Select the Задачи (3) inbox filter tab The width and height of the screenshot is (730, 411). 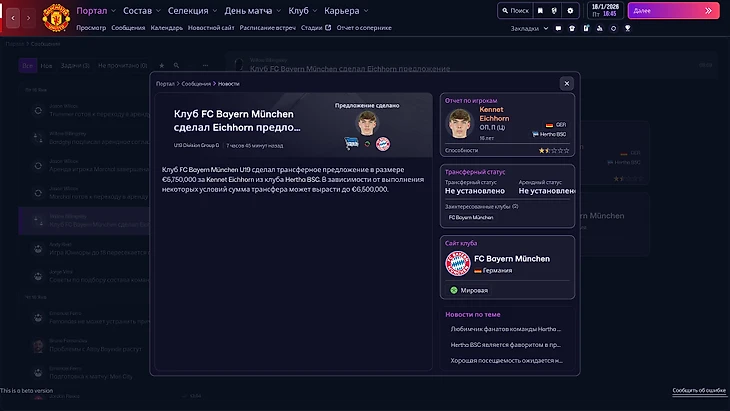pyautogui.click(x=75, y=66)
